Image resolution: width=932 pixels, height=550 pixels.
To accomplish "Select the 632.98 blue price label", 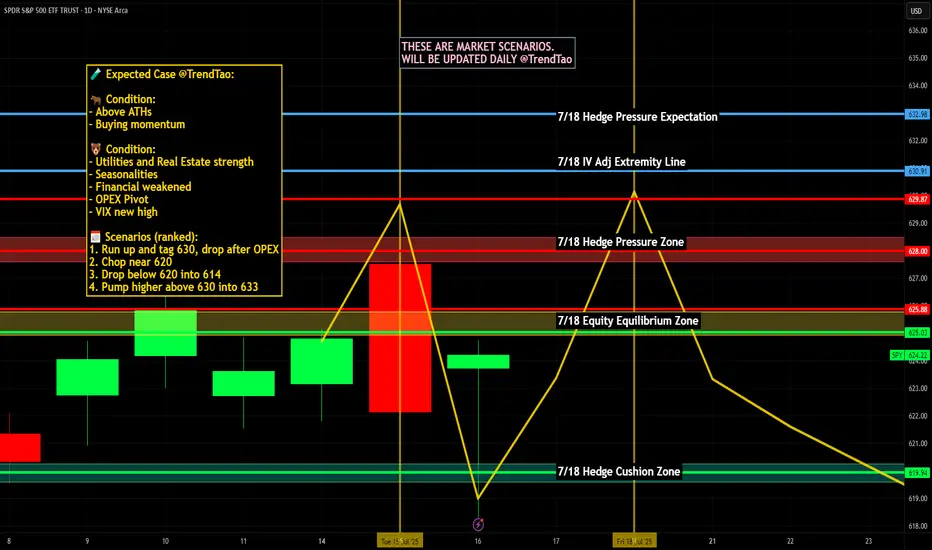I will click(917, 114).
